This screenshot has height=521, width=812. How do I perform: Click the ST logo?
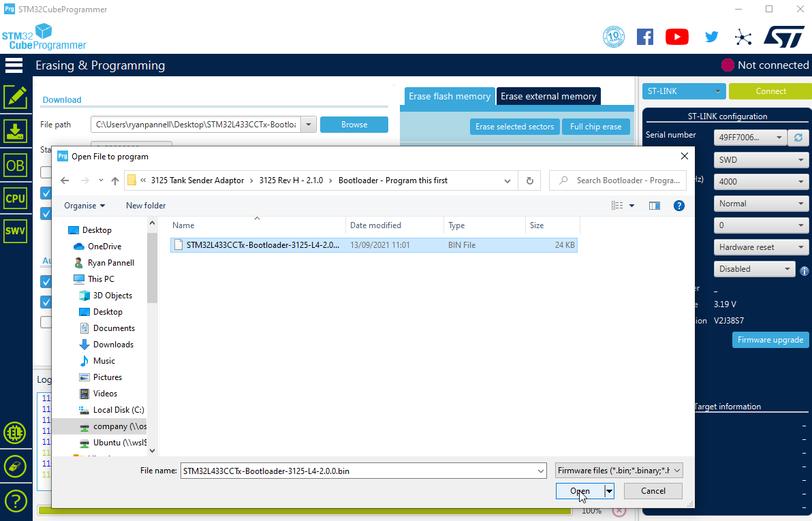pos(784,37)
